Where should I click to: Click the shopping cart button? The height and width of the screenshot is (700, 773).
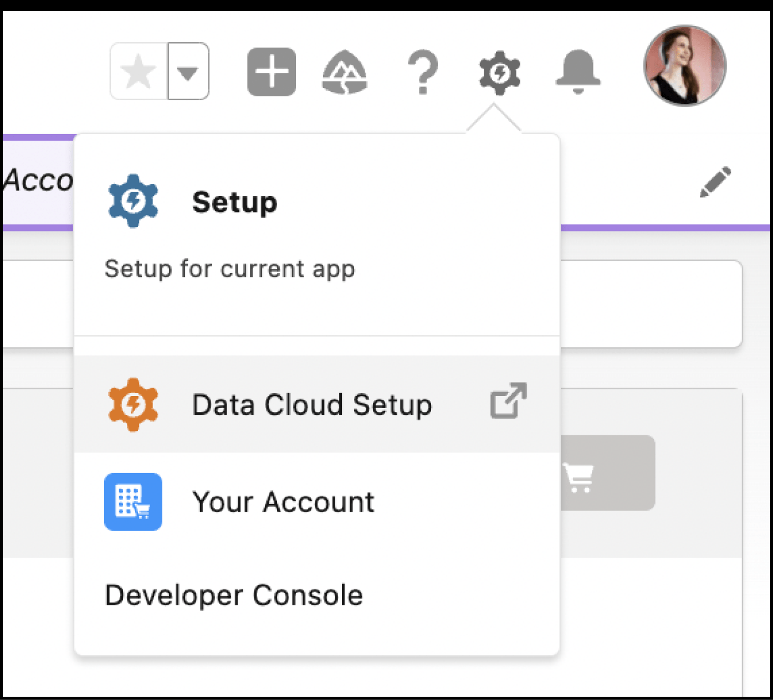coord(580,473)
